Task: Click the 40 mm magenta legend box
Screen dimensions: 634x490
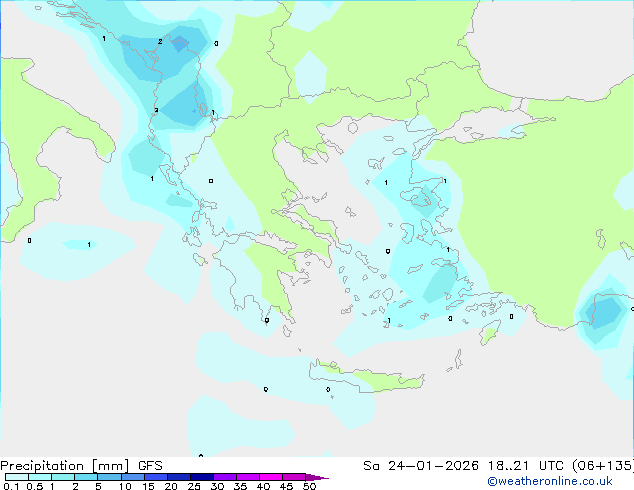Action: click(271, 477)
